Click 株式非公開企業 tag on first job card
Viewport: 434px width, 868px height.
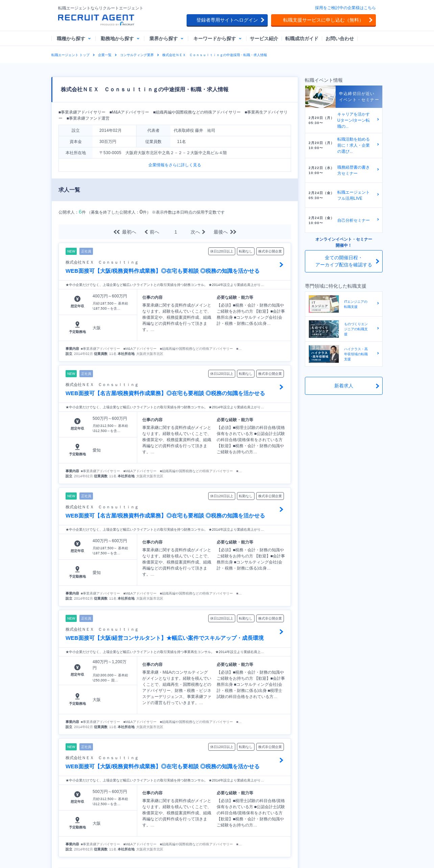270,251
